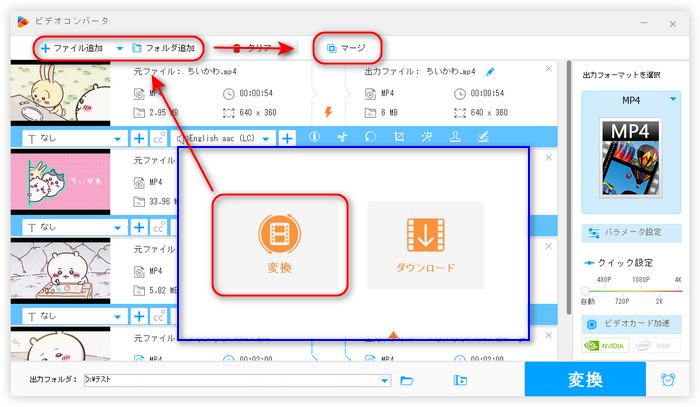Open the output folder path dropdown
Viewport: 700px width, 407px height.
point(385,380)
